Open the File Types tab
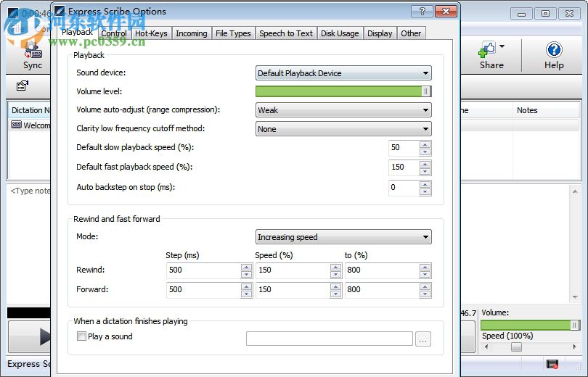 (x=233, y=33)
